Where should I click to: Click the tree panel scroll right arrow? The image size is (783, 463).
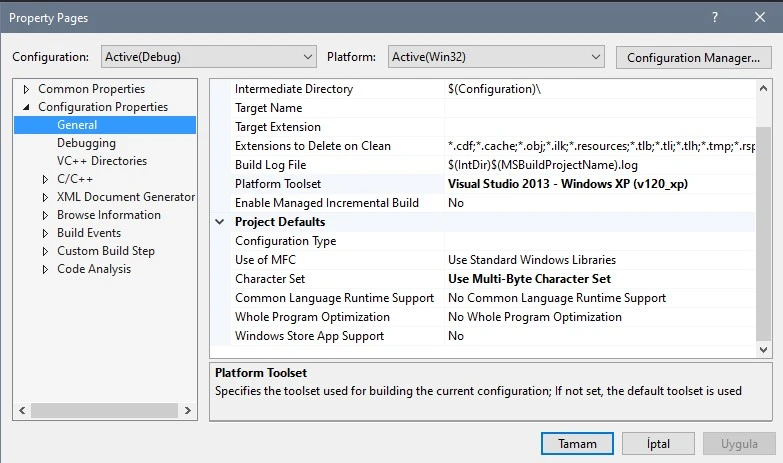pyautogui.click(x=188, y=411)
